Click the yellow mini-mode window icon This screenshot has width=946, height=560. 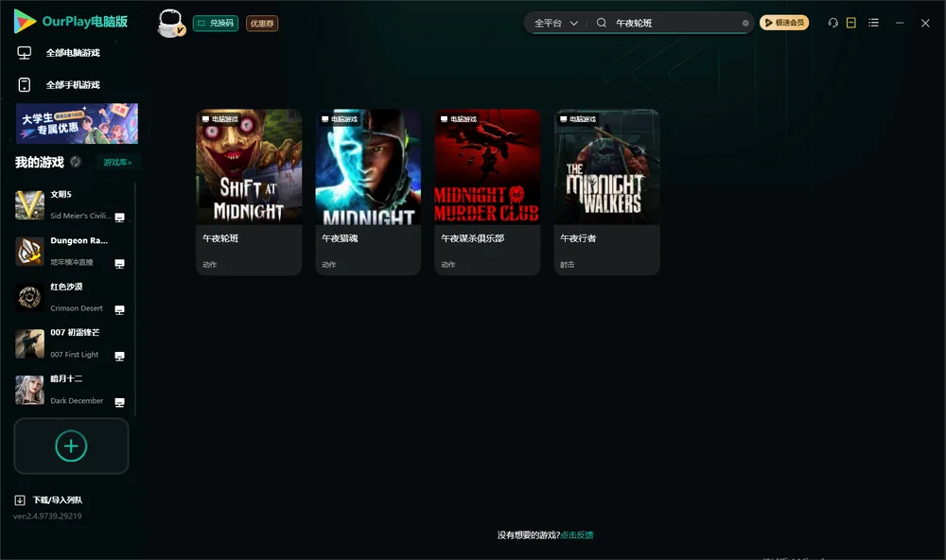pyautogui.click(x=851, y=23)
